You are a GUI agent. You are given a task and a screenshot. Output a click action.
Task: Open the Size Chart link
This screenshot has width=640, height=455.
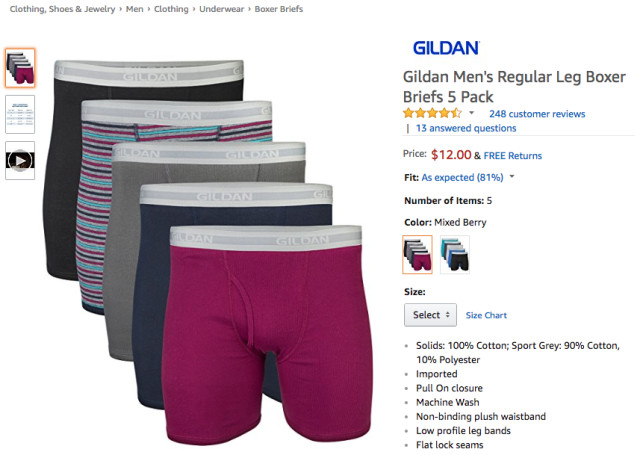(486, 315)
